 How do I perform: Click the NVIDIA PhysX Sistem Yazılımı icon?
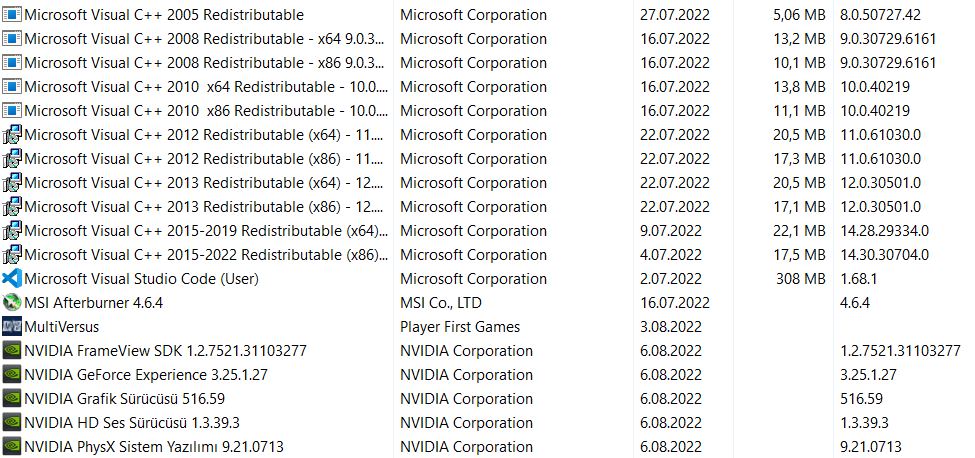(12, 447)
